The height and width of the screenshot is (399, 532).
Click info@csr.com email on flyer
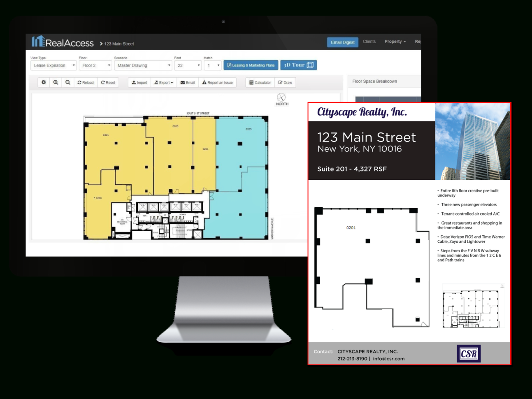click(389, 359)
